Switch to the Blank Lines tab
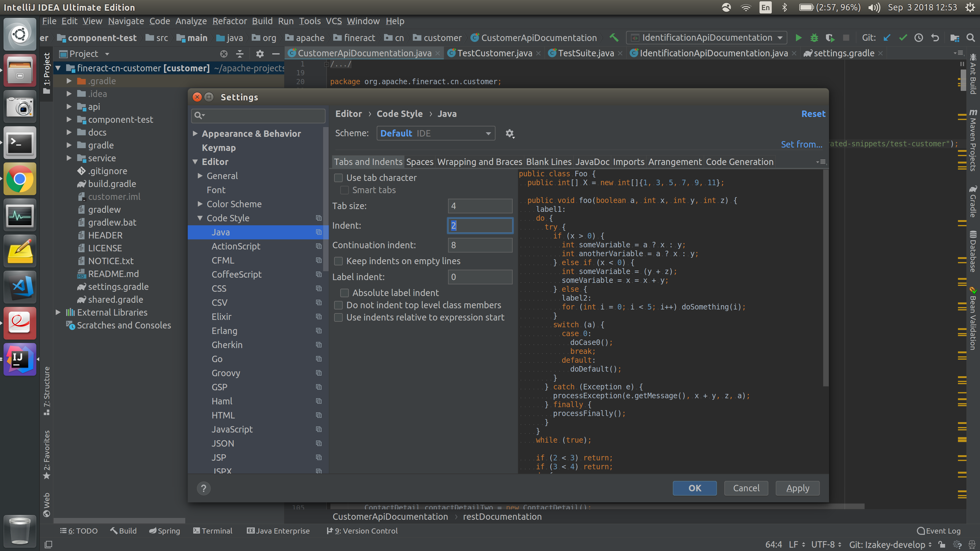 (x=548, y=162)
